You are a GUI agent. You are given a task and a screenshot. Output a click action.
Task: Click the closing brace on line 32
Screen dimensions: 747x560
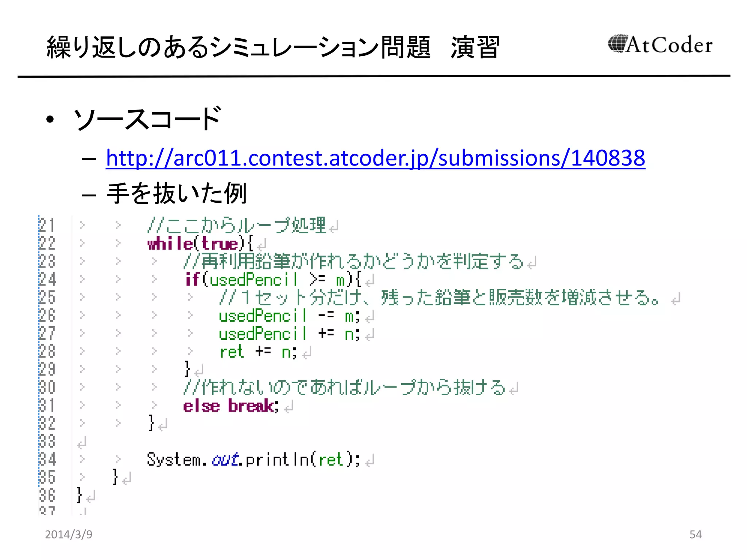click(151, 423)
